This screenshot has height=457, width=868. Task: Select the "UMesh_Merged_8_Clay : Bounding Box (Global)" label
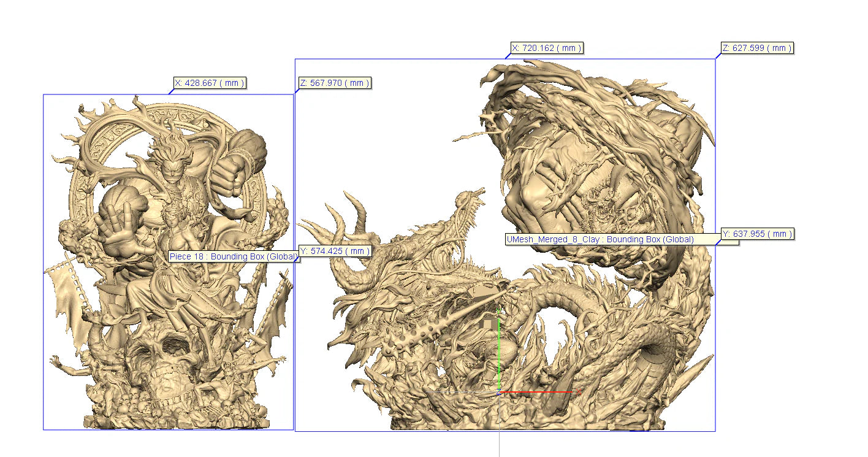click(599, 240)
